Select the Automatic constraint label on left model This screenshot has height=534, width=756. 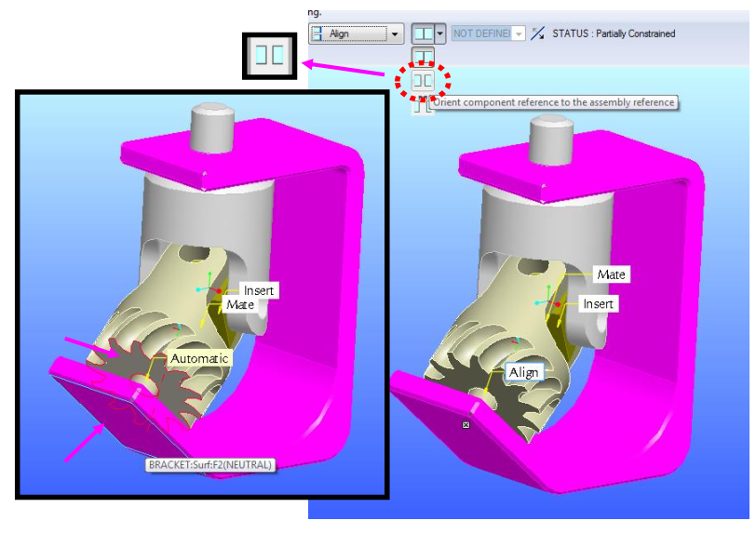point(198,357)
